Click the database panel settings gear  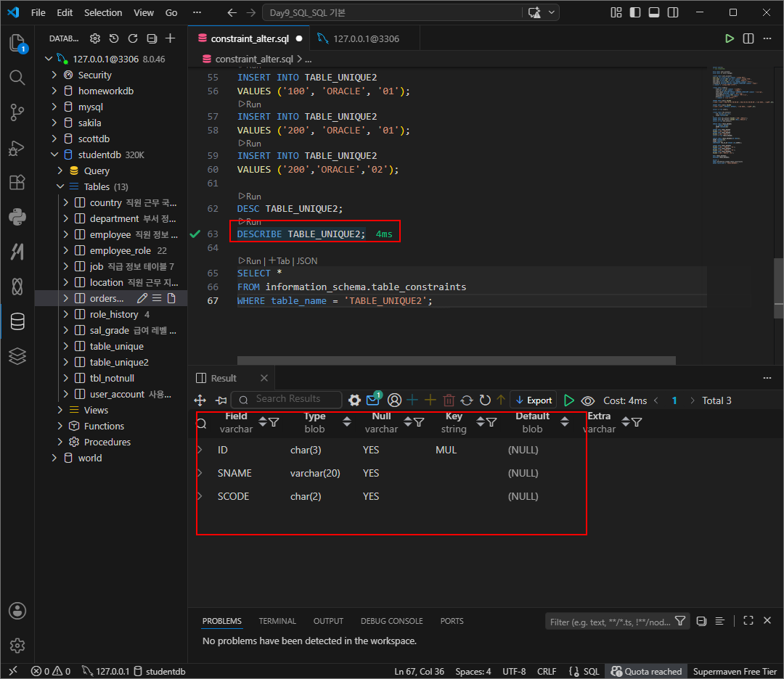(x=95, y=38)
